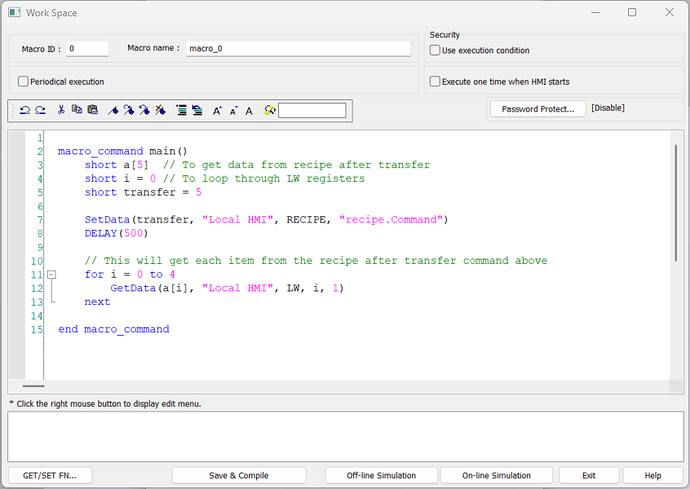The image size is (690, 489).
Task: Click the 'macro_command main()' line
Action: [123, 151]
